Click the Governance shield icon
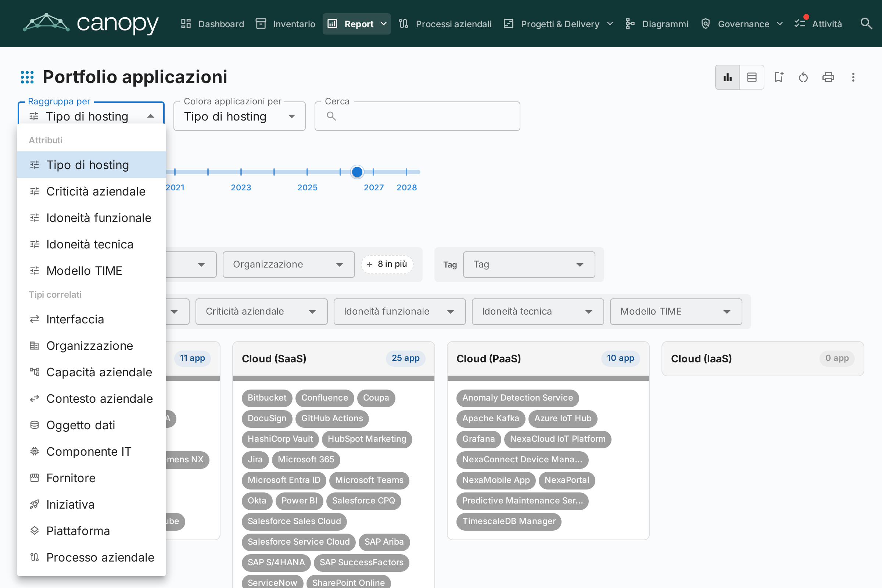The height and width of the screenshot is (588, 882). click(x=706, y=24)
